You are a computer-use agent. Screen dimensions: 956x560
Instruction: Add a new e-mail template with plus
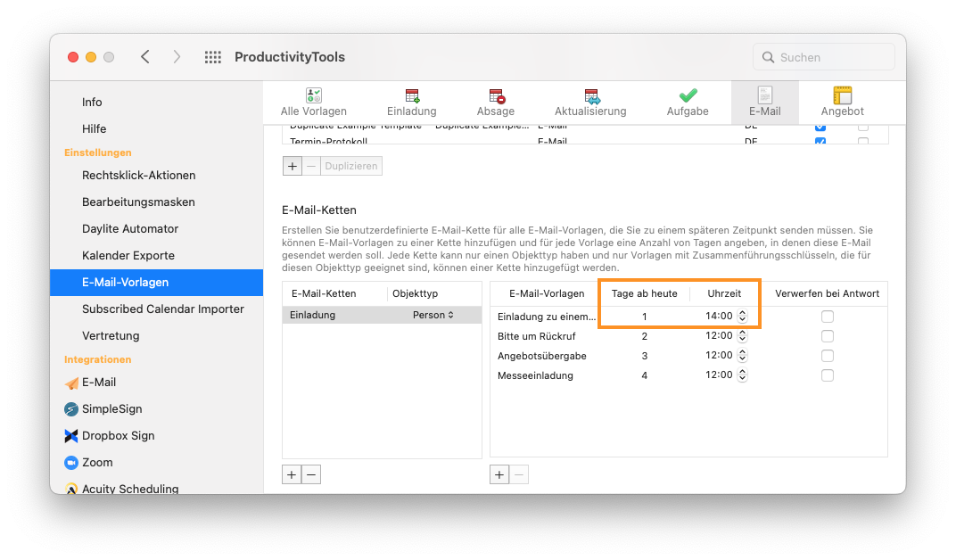tap(292, 166)
